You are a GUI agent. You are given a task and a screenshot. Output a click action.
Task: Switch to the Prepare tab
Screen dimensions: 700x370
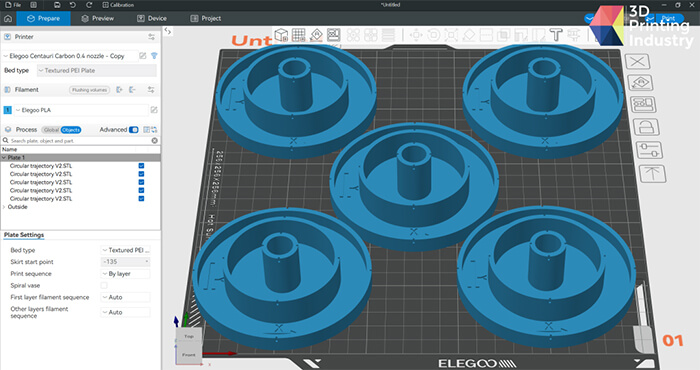[x=43, y=18]
